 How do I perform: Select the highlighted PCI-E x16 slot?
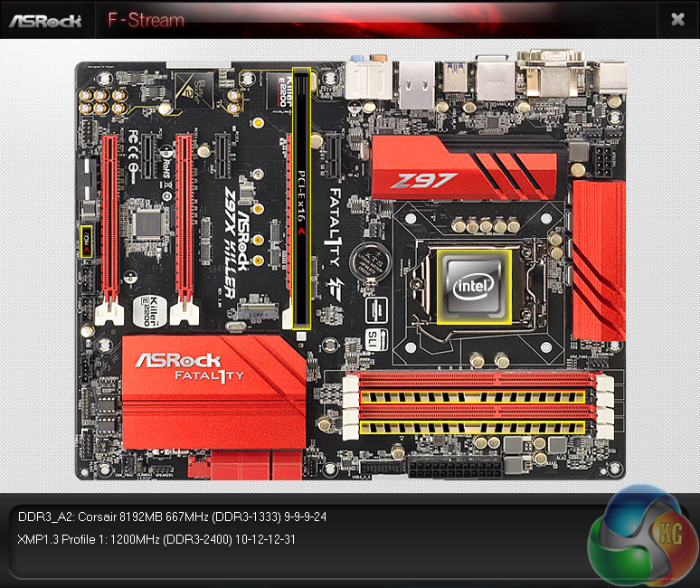pos(301,198)
